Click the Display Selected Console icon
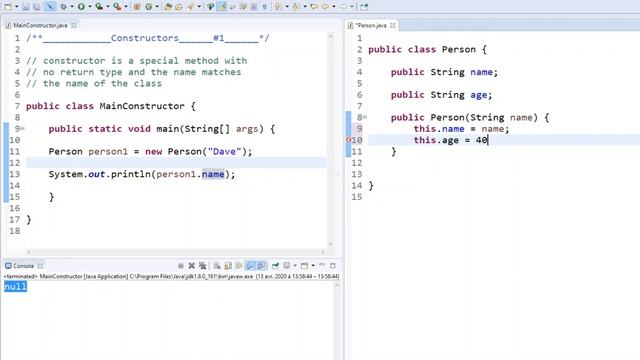Viewport: 640px width, 360px height. (287, 266)
